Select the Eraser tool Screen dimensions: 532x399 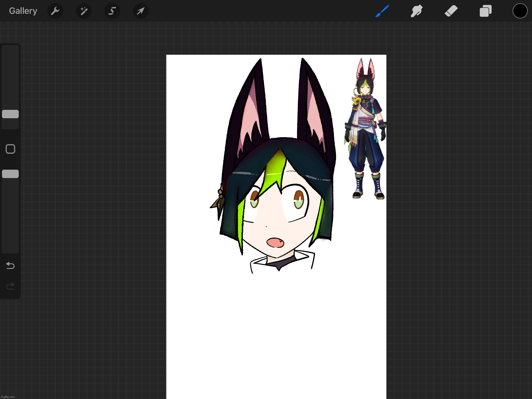pyautogui.click(x=451, y=11)
